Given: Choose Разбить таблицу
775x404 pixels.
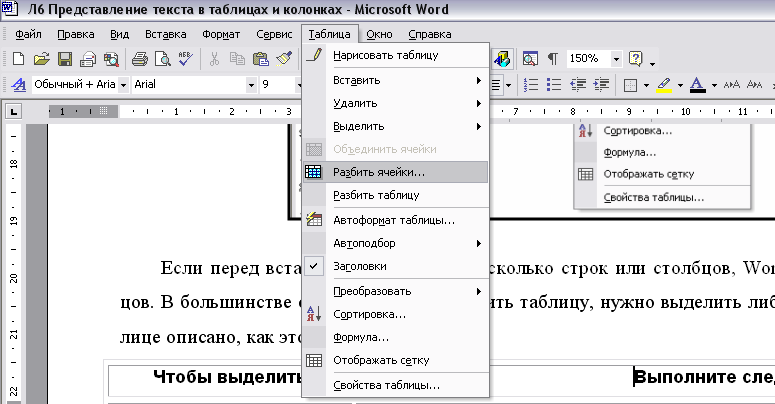Looking at the screenshot, I should [395, 195].
